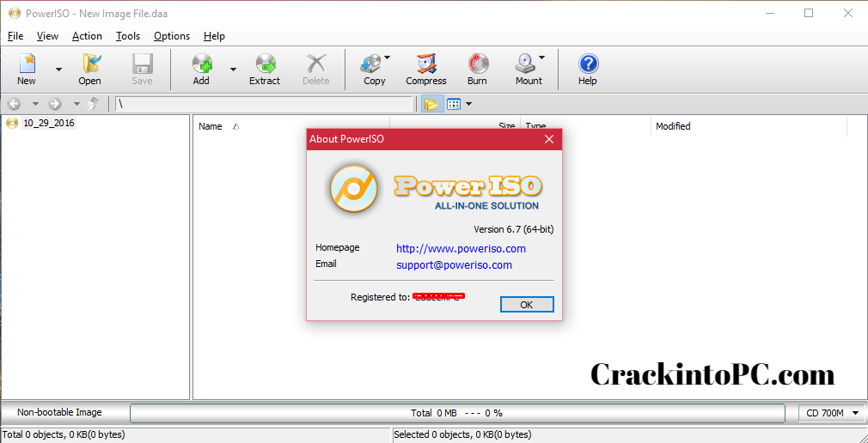Image resolution: width=868 pixels, height=443 pixels.
Task: Click the Selected 0 objects status text
Action: pyautogui.click(x=462, y=434)
